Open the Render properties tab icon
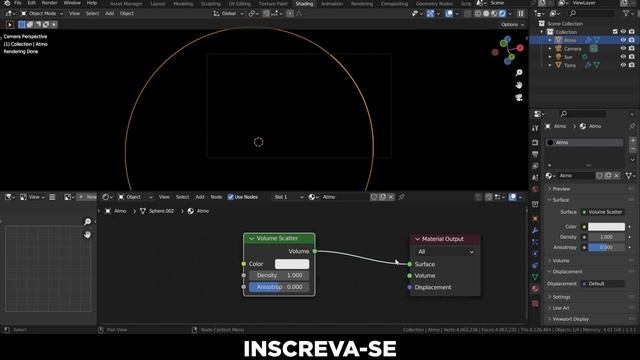 click(x=535, y=142)
